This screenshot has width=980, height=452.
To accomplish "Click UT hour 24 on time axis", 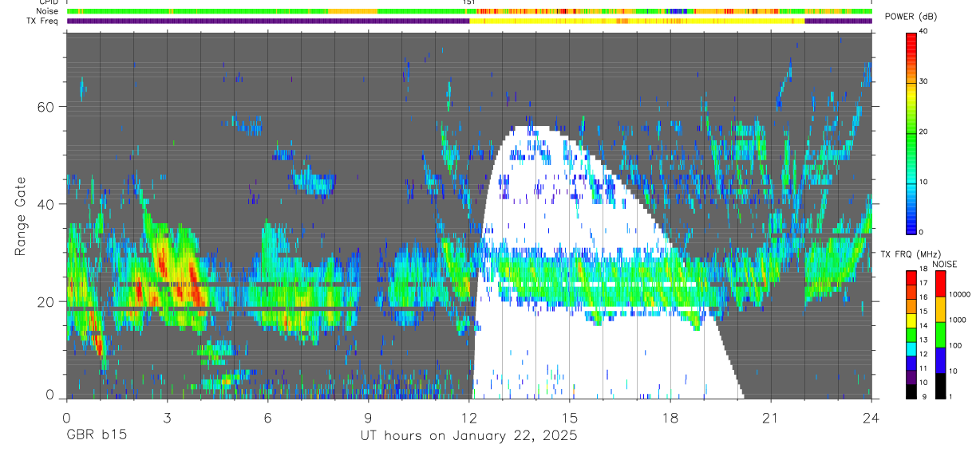I will tap(871, 417).
